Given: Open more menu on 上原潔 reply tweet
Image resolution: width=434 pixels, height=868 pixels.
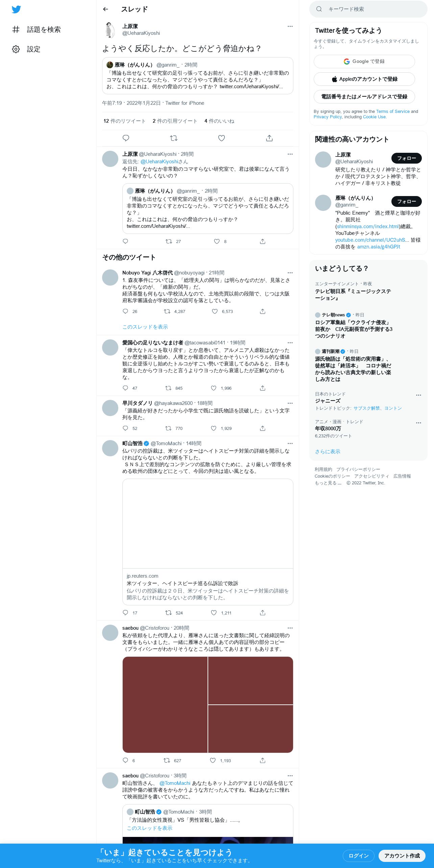Looking at the screenshot, I should (x=290, y=154).
